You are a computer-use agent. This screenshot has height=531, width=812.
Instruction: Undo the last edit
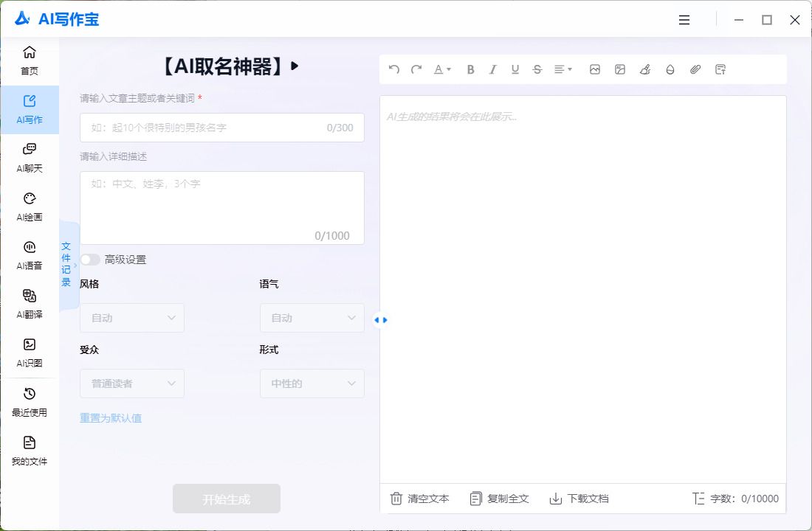coord(394,69)
